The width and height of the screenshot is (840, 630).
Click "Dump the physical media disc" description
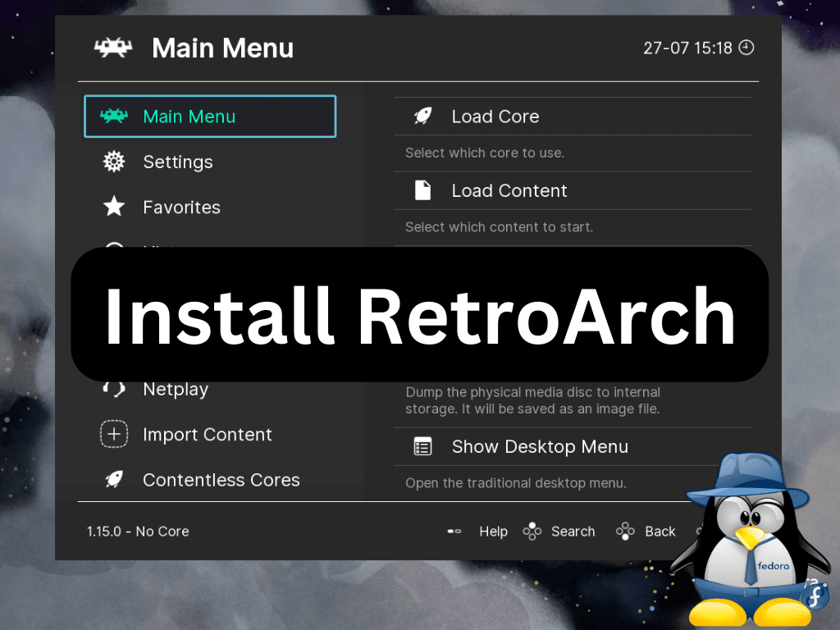pyautogui.click(x=533, y=400)
